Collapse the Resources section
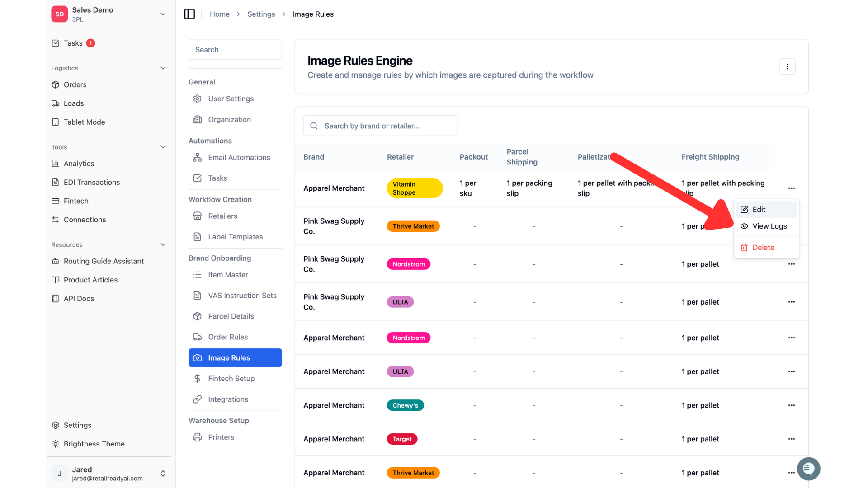This screenshot has width=868, height=488. [x=163, y=245]
